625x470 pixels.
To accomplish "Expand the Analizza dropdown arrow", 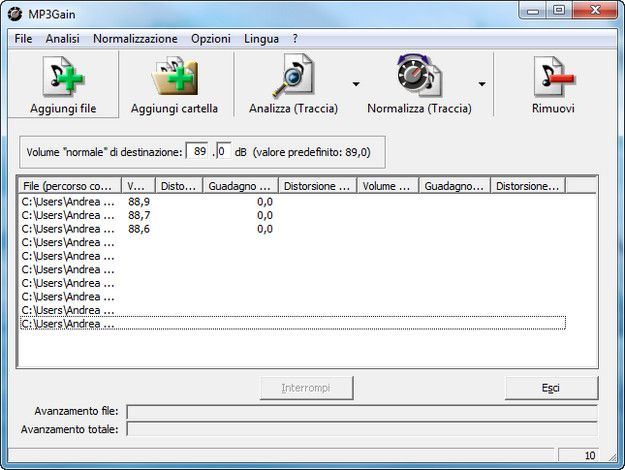I will click(355, 84).
